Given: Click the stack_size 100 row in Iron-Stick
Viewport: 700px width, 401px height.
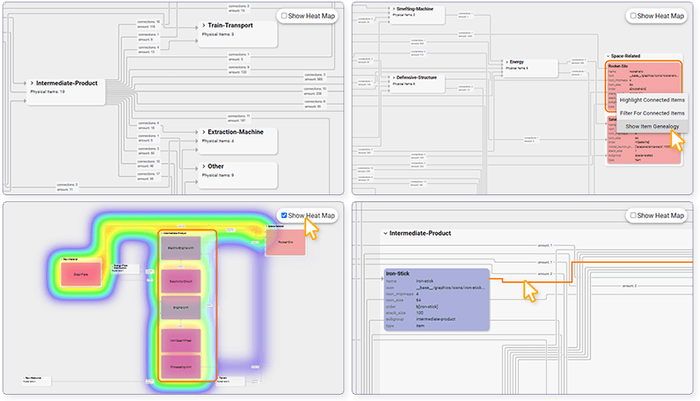Looking at the screenshot, I should 436,313.
